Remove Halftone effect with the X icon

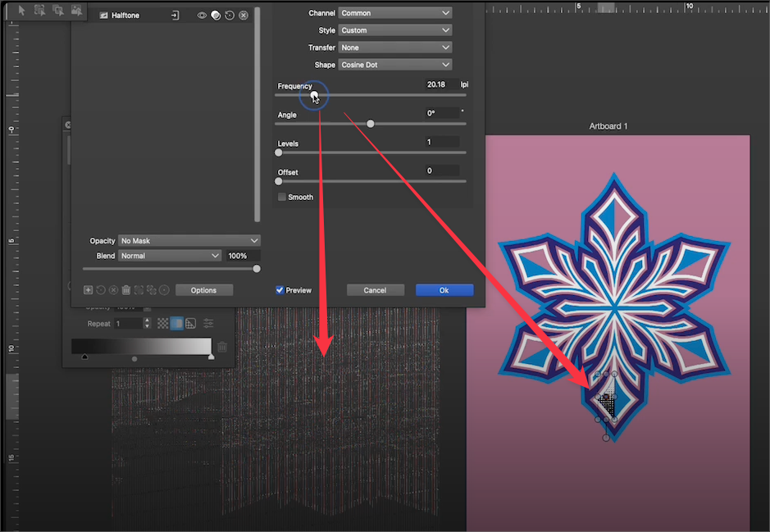[x=244, y=16]
